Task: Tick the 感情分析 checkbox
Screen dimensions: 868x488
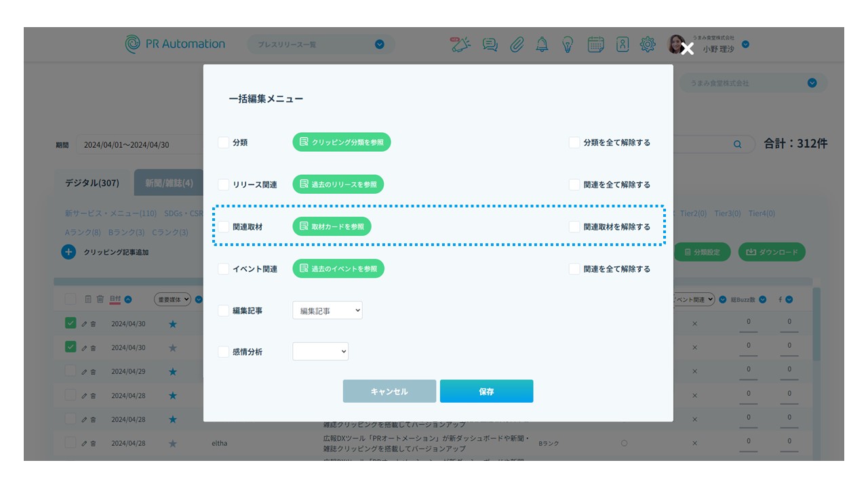Action: tap(223, 352)
